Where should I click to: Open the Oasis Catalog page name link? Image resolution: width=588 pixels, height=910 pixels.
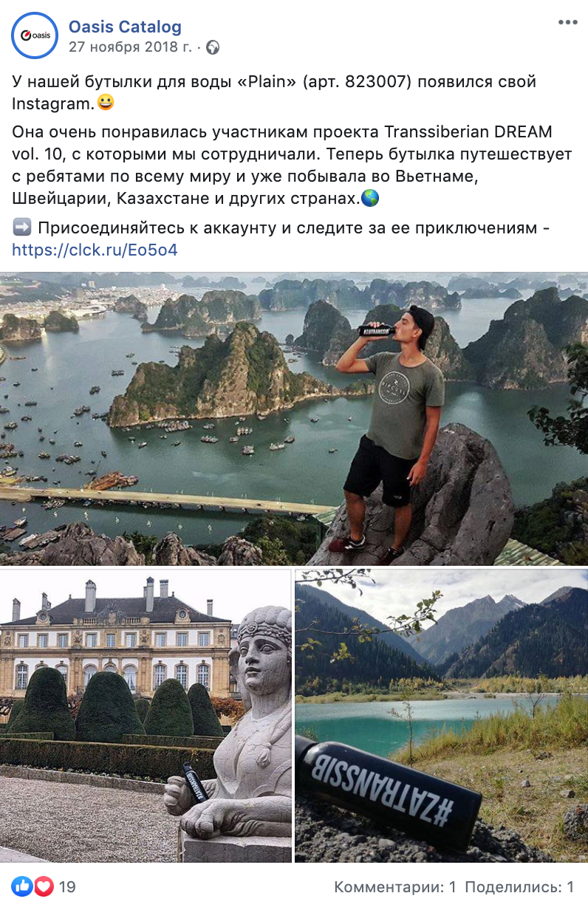click(x=125, y=27)
